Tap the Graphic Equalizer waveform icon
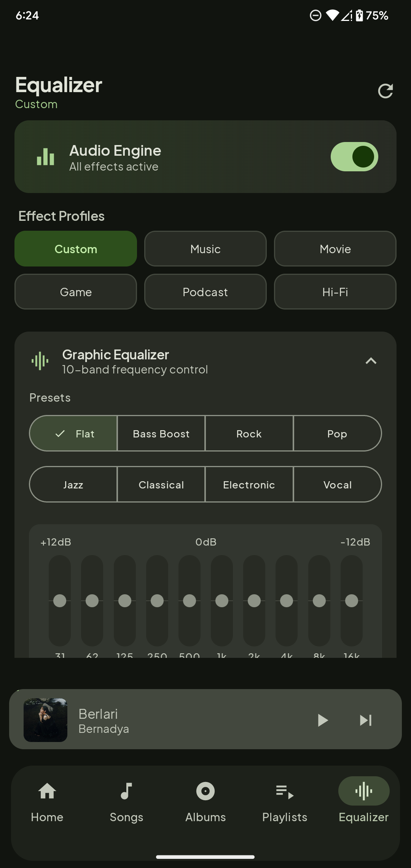Screen dimensions: 411x868 40,361
